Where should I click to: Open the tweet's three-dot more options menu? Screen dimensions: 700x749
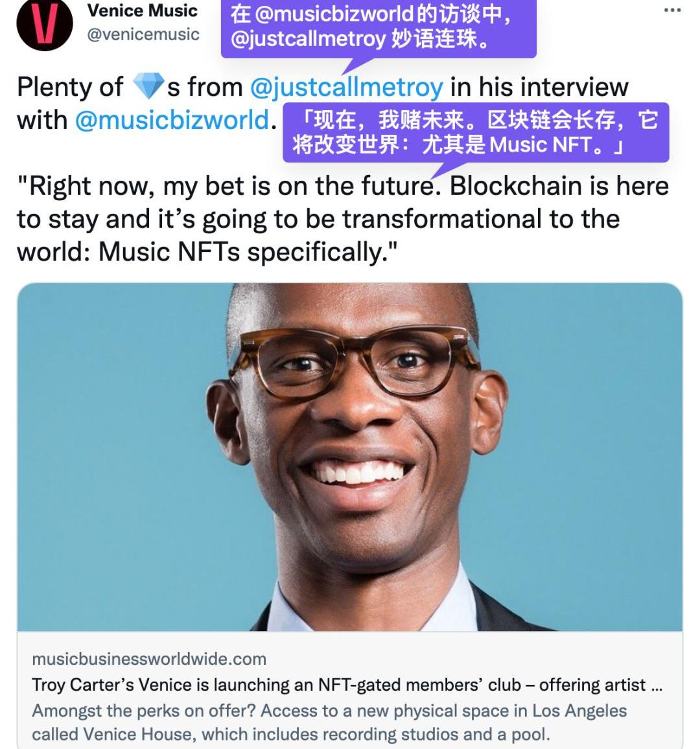pos(672,10)
